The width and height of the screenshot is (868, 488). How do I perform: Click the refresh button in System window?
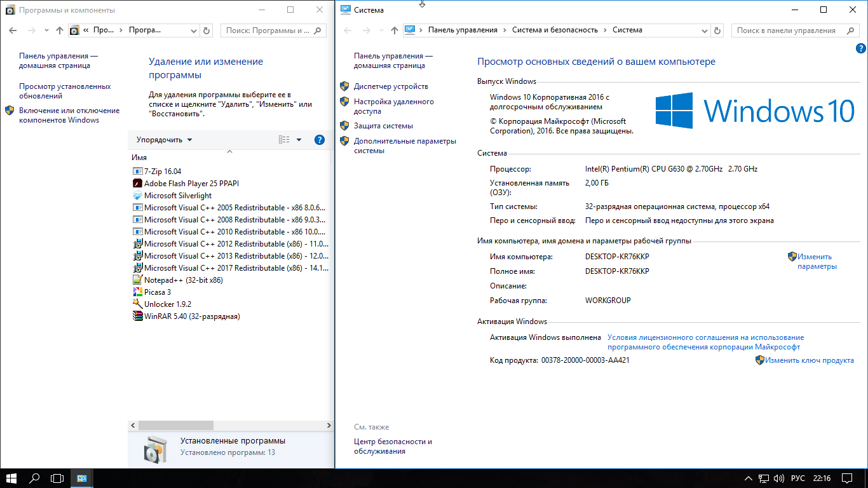(x=717, y=30)
